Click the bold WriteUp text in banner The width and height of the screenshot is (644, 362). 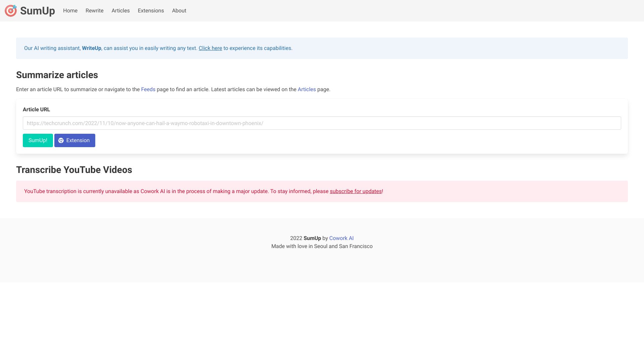pos(92,48)
